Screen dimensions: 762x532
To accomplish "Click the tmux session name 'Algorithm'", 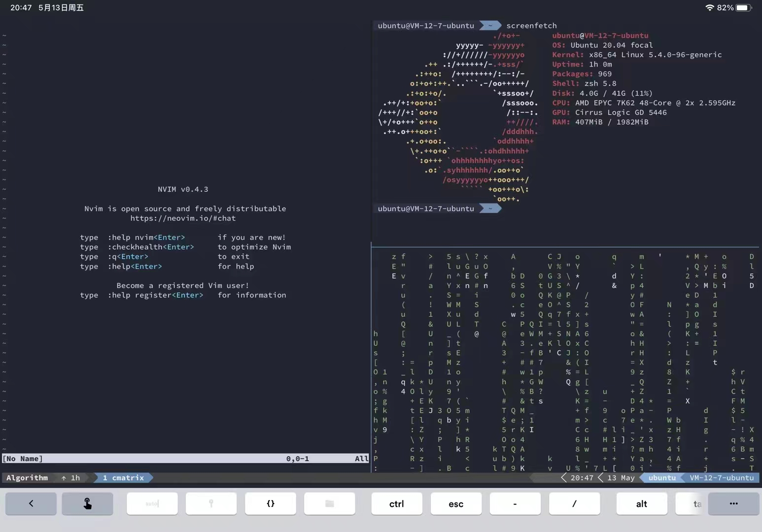I will [27, 478].
